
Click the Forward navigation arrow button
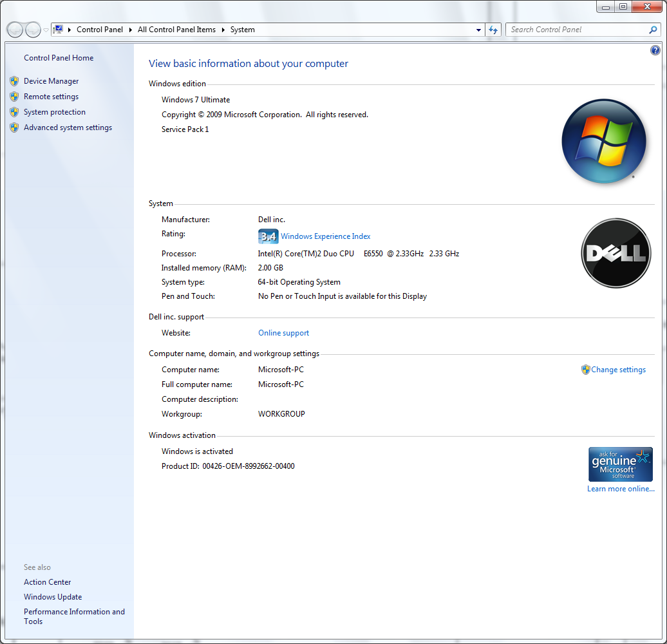(33, 30)
